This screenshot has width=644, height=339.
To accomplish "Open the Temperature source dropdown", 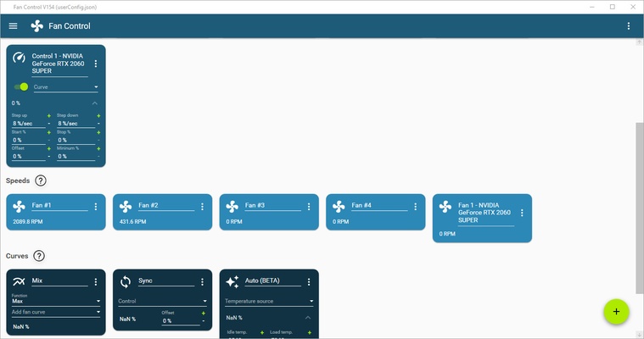I will (x=269, y=301).
